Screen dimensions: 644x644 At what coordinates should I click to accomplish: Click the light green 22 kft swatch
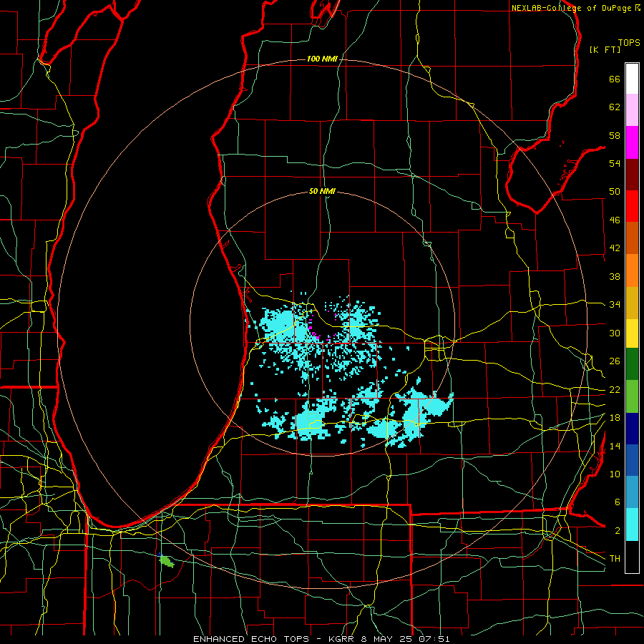click(632, 396)
